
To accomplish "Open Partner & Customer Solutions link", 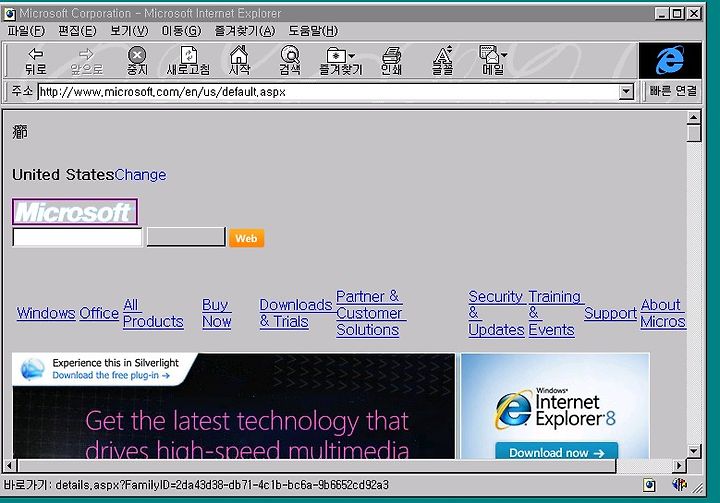I will point(370,313).
